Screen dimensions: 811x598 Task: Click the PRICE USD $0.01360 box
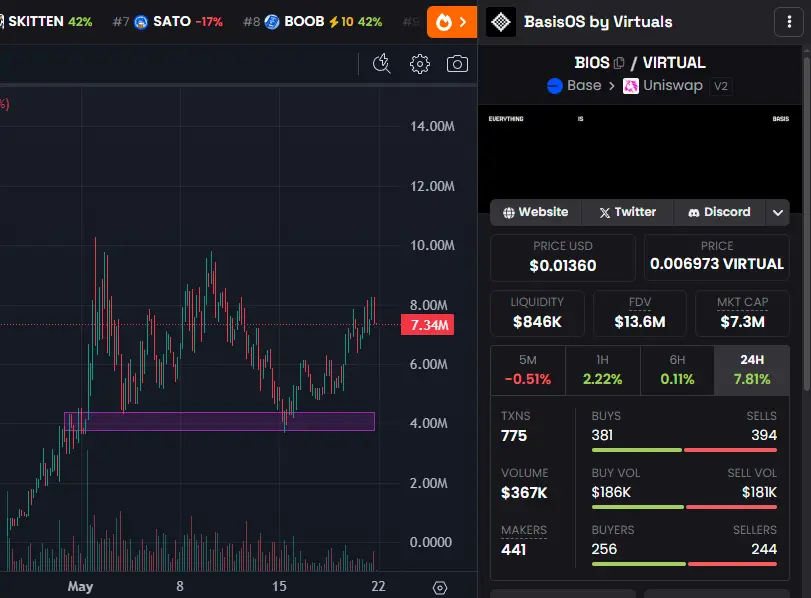tap(563, 258)
